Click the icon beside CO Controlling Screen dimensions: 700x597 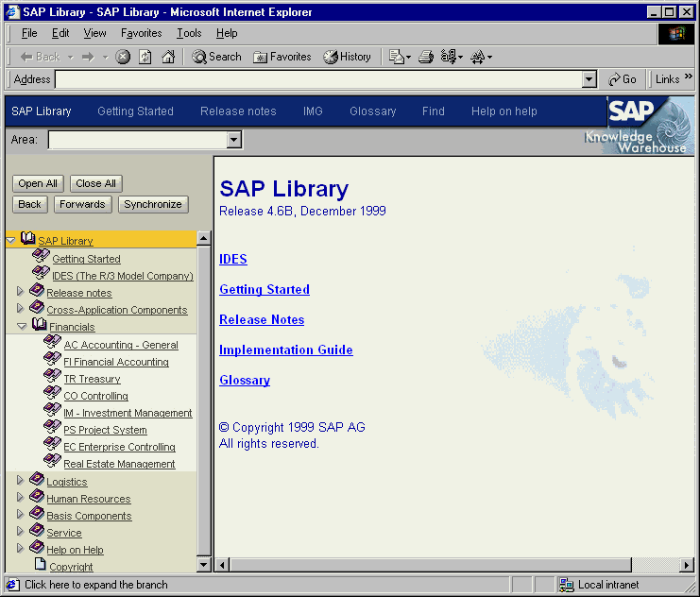[x=52, y=393]
